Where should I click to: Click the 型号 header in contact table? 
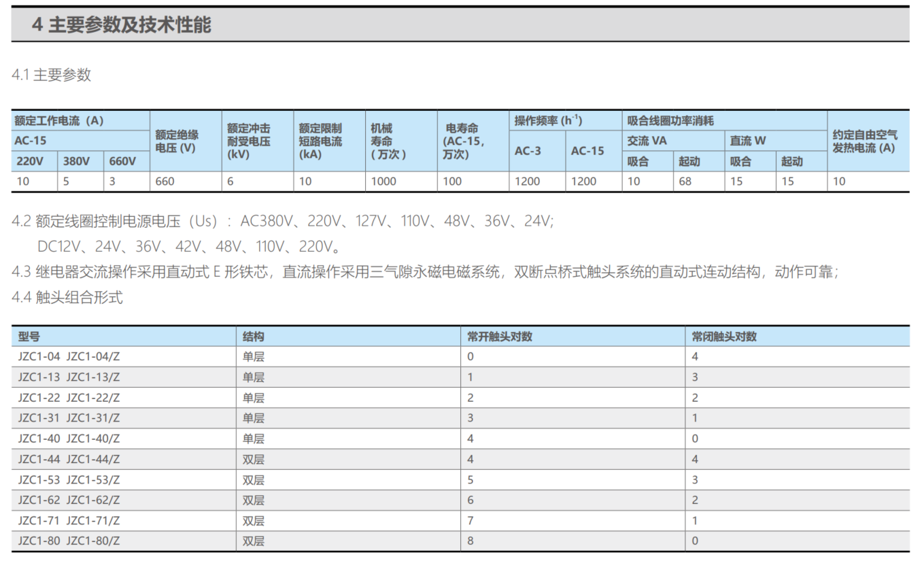click(x=29, y=337)
